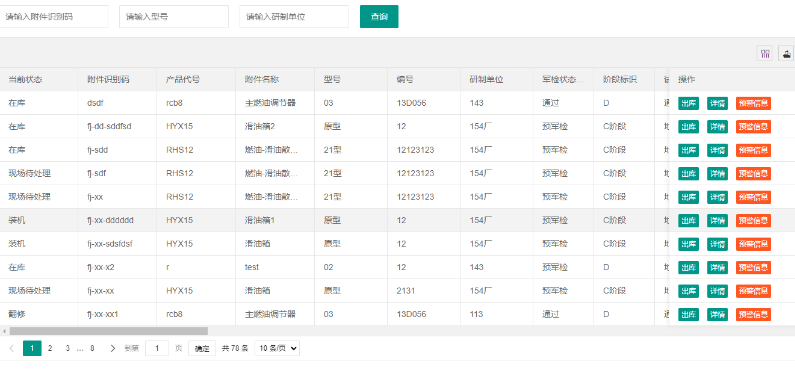The height and width of the screenshot is (369, 795).
Task: Select the 研制单位 cell 113
Action: [497, 314]
